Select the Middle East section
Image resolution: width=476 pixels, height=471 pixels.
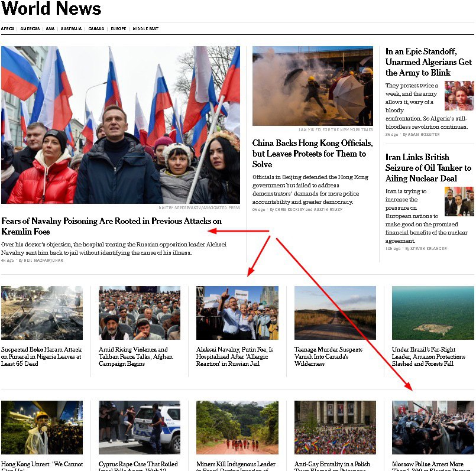tap(145, 28)
